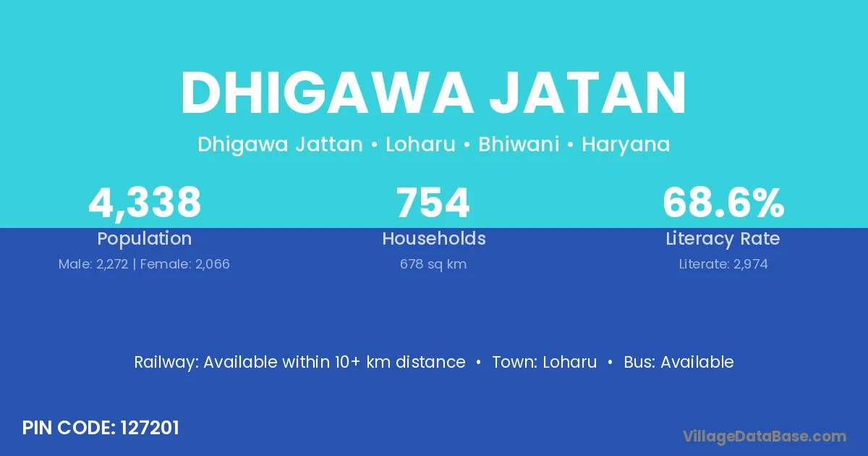Open Loharu in the subtitle breadcrumb
The image size is (868, 456).
point(420,145)
